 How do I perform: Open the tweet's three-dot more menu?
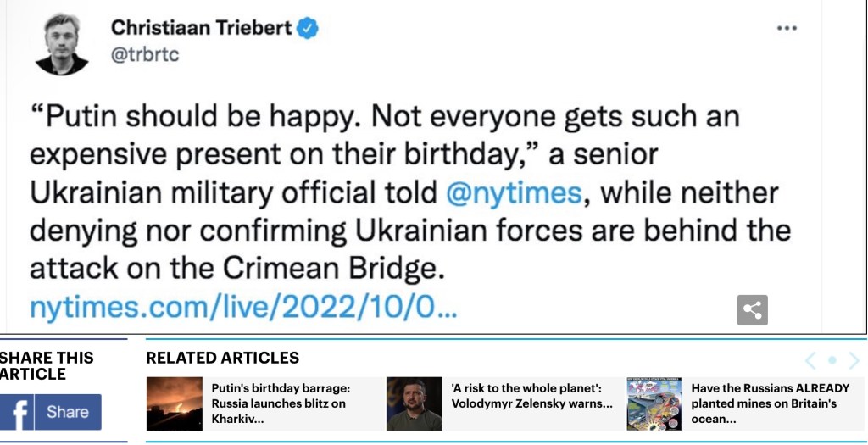click(787, 28)
